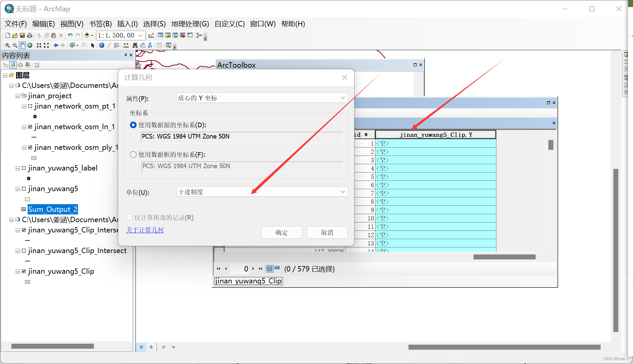Go back to the previous extent
The height and width of the screenshot is (364, 633).
coord(56,45)
